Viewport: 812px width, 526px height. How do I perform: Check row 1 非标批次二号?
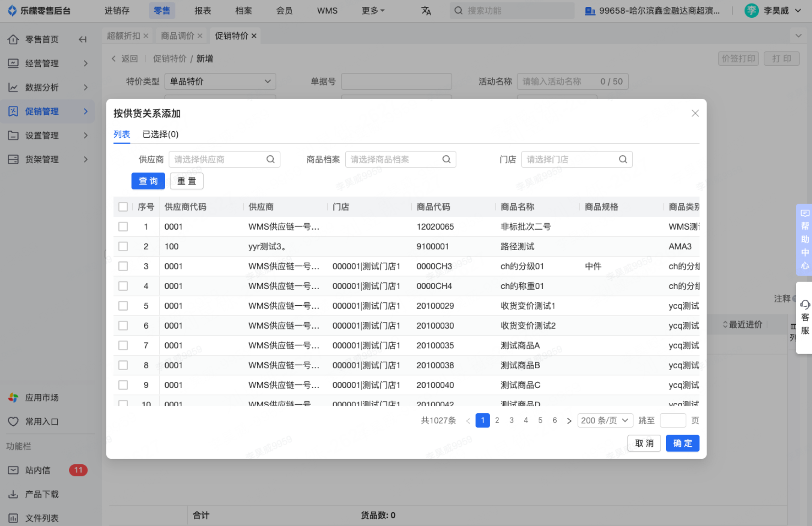[x=123, y=227]
